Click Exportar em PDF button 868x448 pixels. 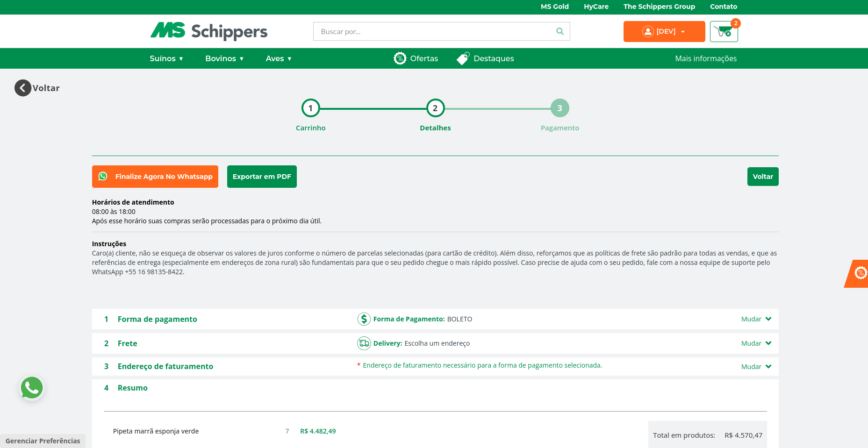coord(262,177)
